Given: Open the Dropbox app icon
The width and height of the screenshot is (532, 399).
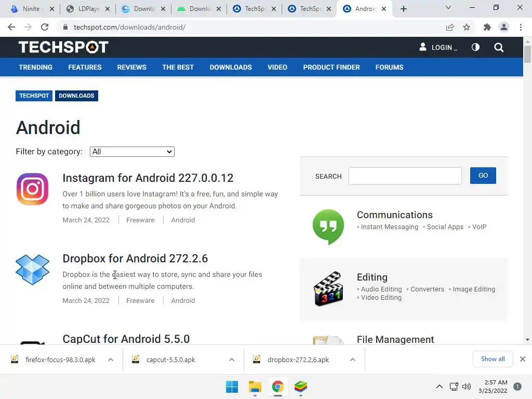Looking at the screenshot, I should pyautogui.click(x=32, y=270).
